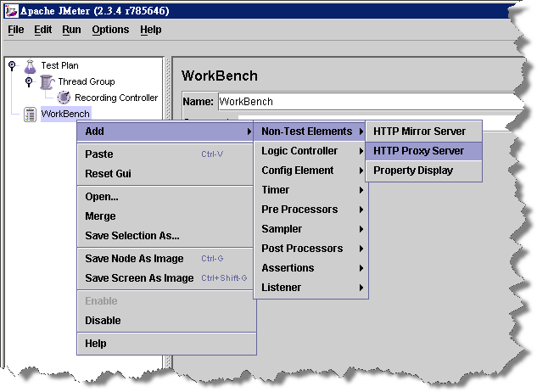Open the Options menu in menu bar

coord(110,30)
